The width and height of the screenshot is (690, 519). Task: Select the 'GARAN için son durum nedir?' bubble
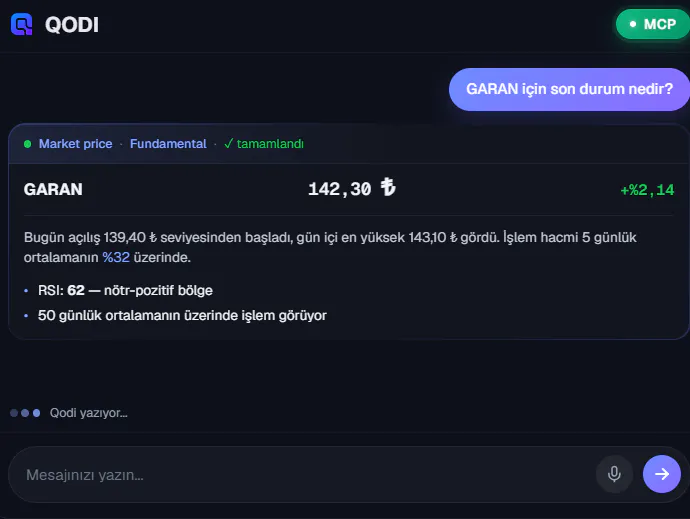click(569, 89)
